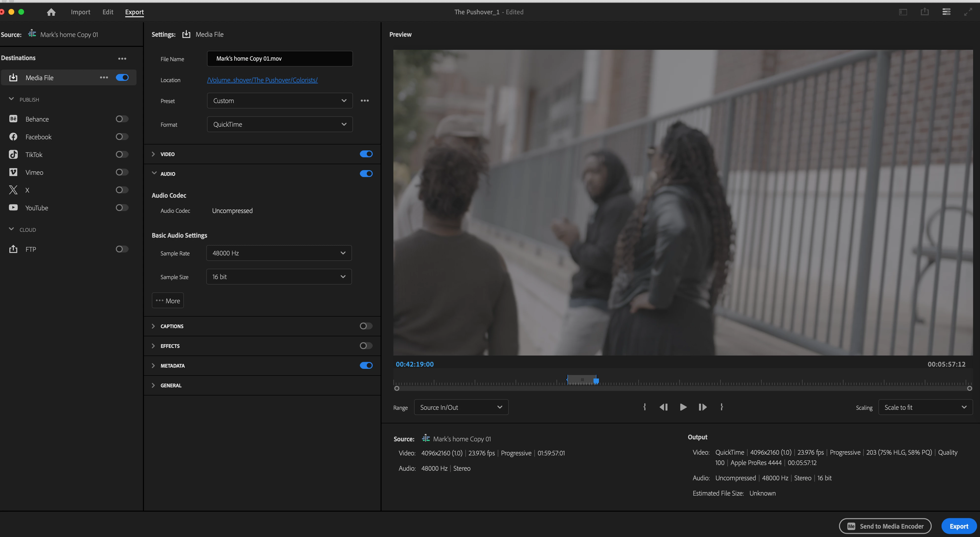Image resolution: width=980 pixels, height=537 pixels.
Task: Step forward one frame in preview
Action: click(702, 407)
